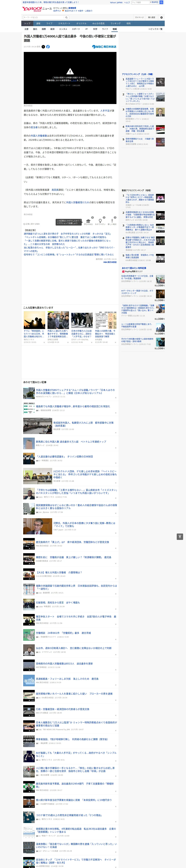Open video article 鹿児島県内で「賃上げ」は

[x=73, y=542]
